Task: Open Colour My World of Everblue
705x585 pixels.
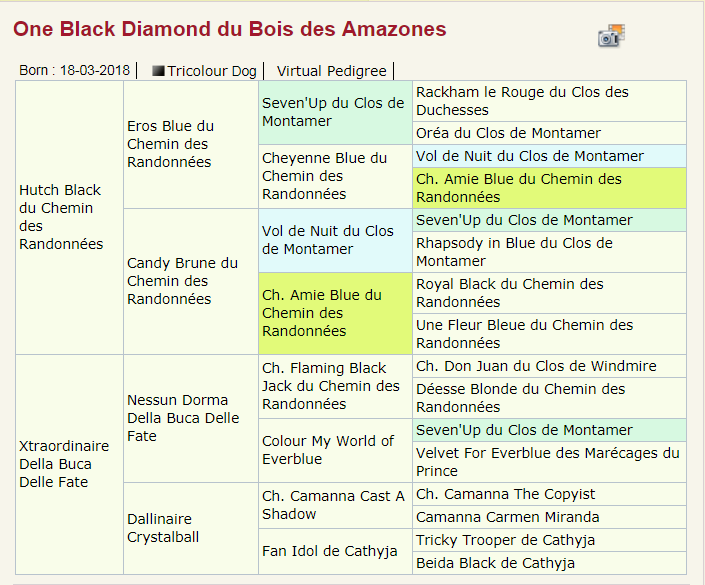Action: [328, 450]
